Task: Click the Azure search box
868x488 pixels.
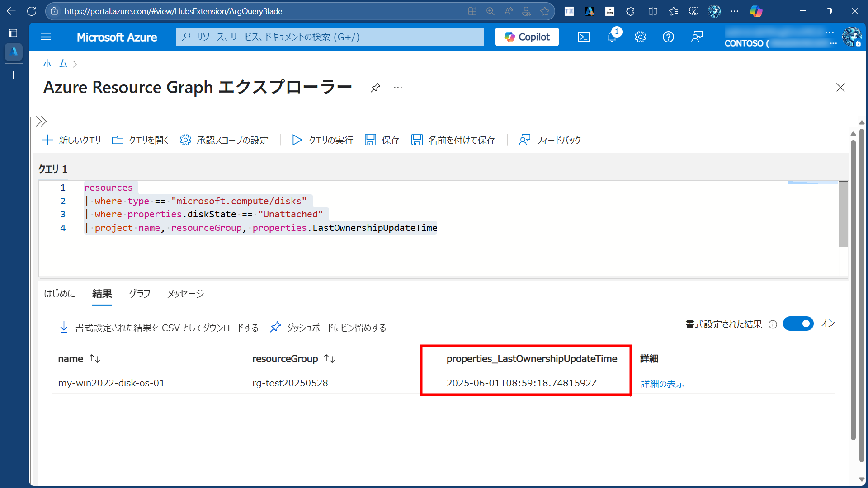Action: click(x=330, y=37)
